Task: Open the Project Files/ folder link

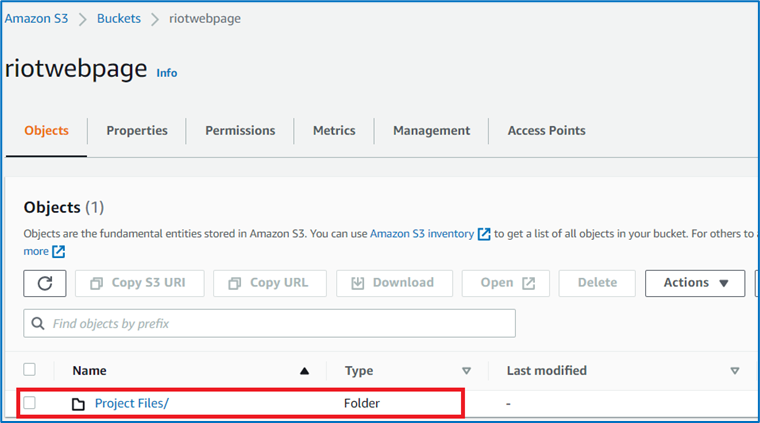Action: [132, 404]
